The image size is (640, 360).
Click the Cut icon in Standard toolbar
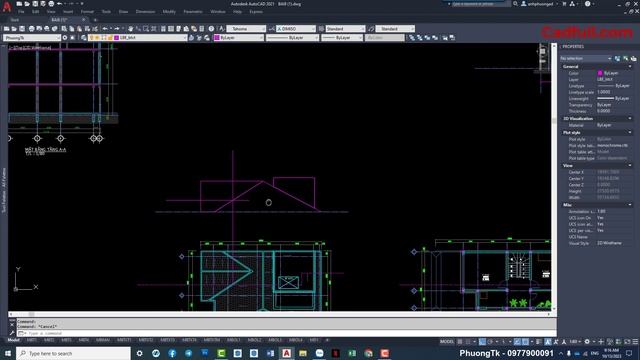click(64, 29)
